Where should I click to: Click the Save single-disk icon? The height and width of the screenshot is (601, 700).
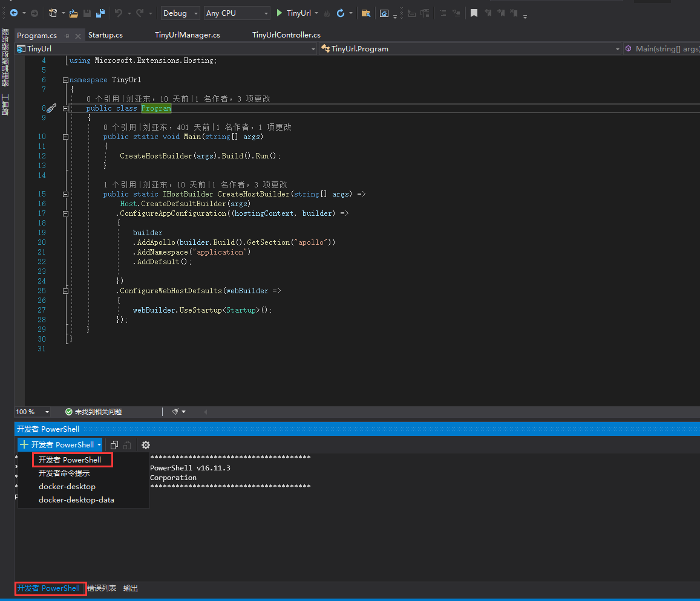click(87, 13)
